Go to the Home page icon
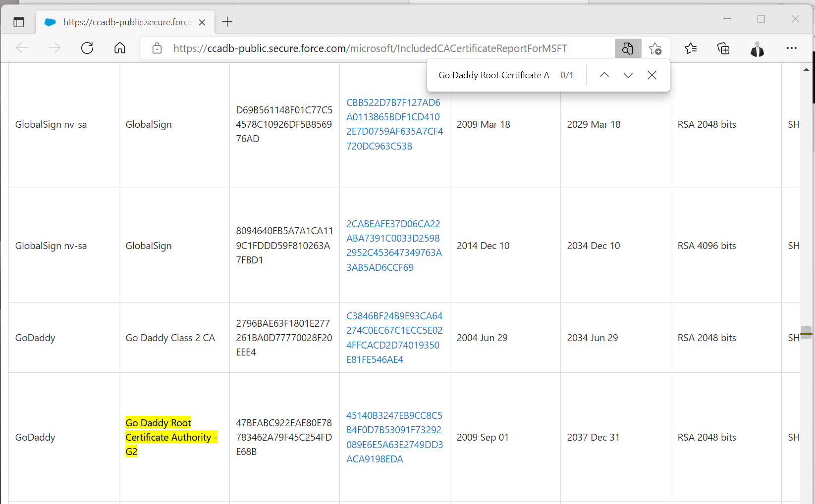 point(120,48)
